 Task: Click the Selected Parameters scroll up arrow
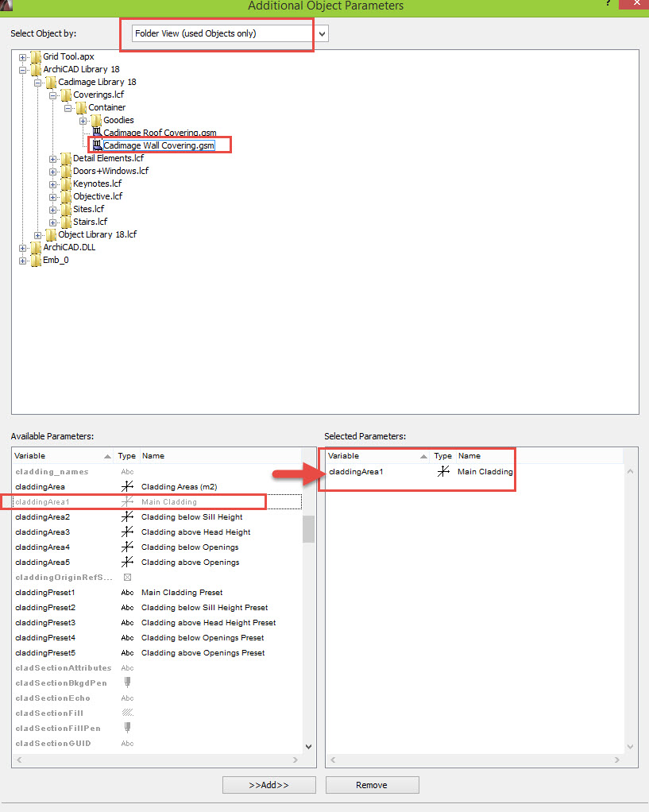coord(631,471)
